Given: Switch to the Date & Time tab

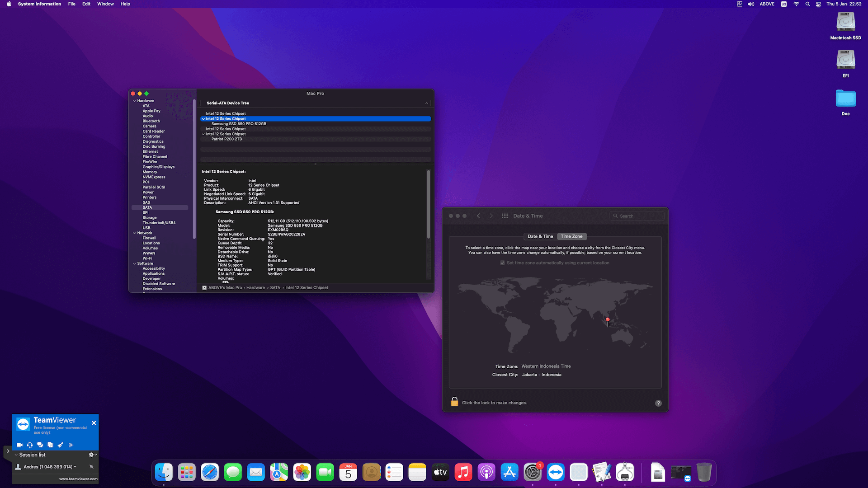Looking at the screenshot, I should point(540,236).
